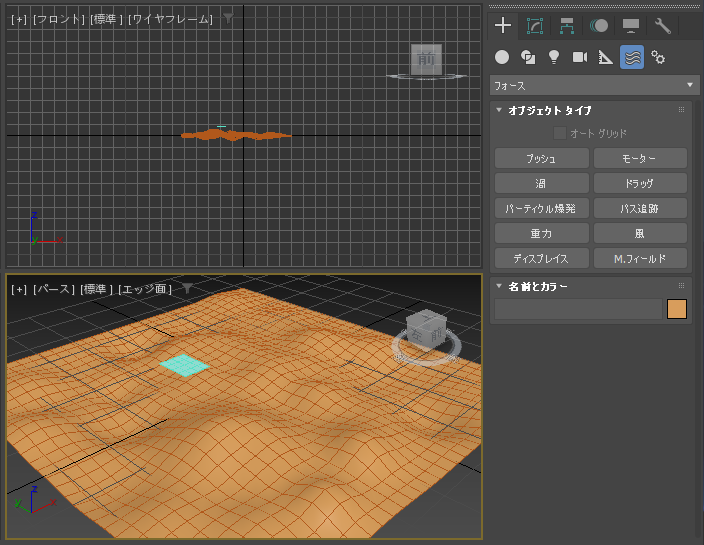704x545 pixels.
Task: Open the パース viewport view menu
Action: tap(53, 289)
